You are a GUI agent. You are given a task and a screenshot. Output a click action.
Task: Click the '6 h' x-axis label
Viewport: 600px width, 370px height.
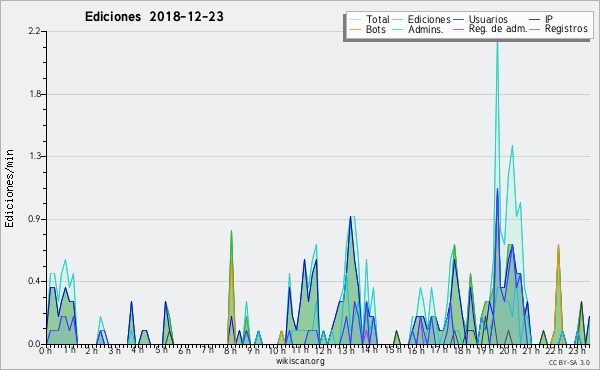click(184, 350)
